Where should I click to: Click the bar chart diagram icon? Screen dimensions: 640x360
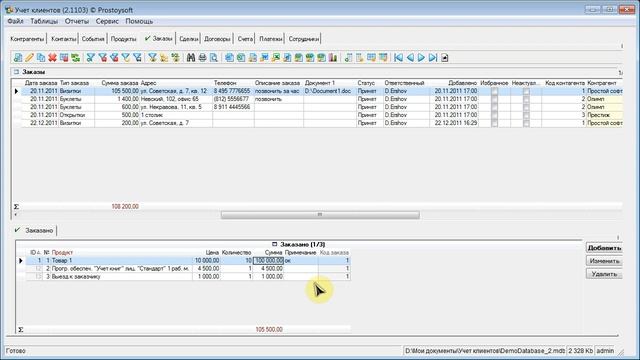coord(333,58)
